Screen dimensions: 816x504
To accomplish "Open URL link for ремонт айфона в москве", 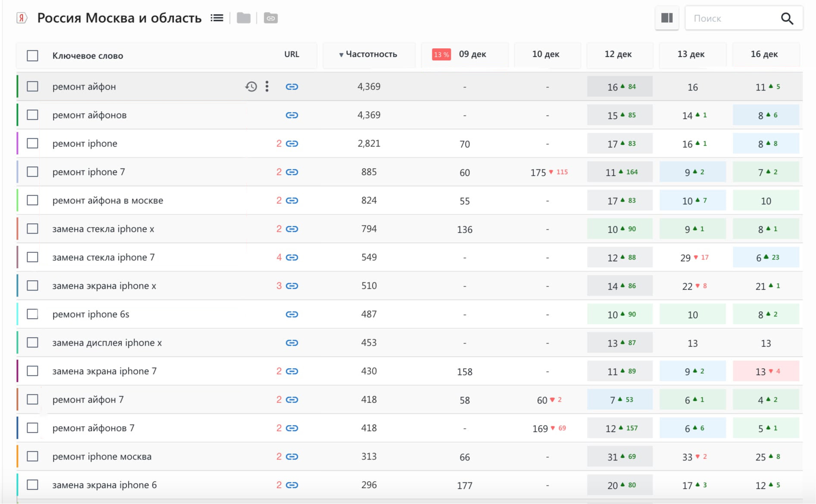I will click(292, 200).
